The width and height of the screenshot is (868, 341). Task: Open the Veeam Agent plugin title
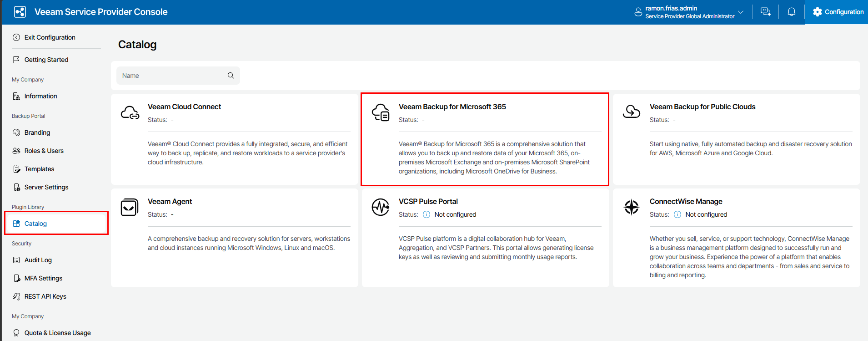pos(170,201)
